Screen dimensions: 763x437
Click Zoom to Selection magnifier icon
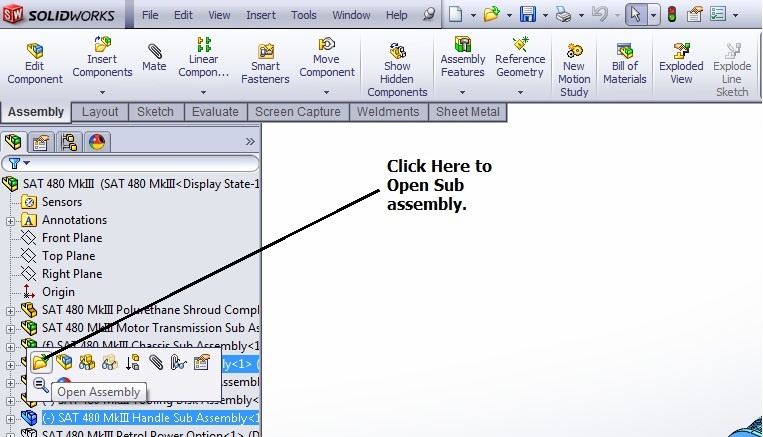click(40, 384)
